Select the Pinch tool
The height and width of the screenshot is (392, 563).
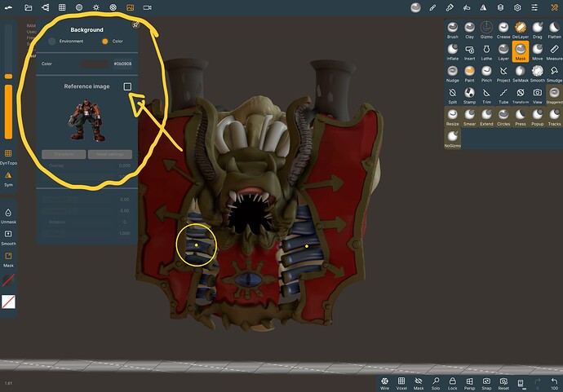(486, 74)
